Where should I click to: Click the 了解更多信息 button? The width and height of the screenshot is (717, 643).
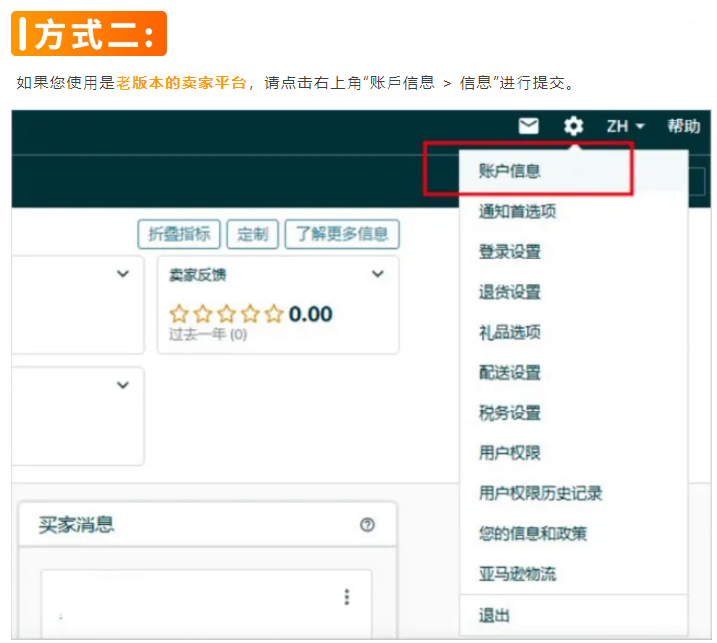pos(342,234)
